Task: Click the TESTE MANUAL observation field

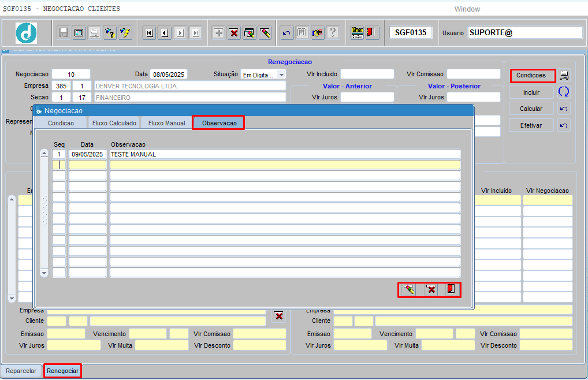Action: [285, 154]
